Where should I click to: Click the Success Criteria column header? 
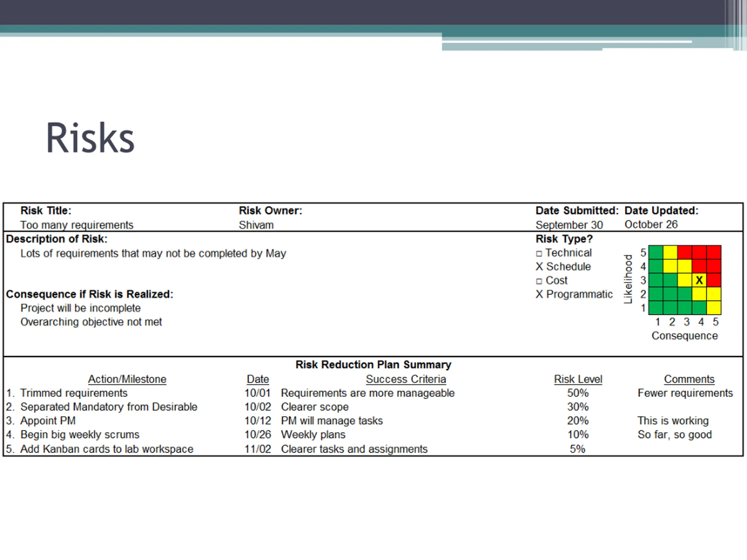coord(406,379)
